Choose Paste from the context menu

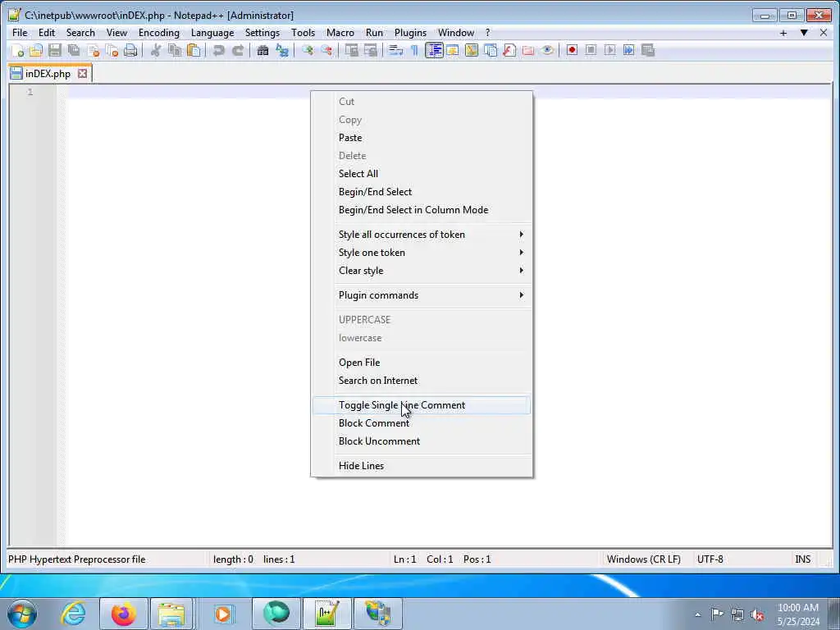click(422, 138)
